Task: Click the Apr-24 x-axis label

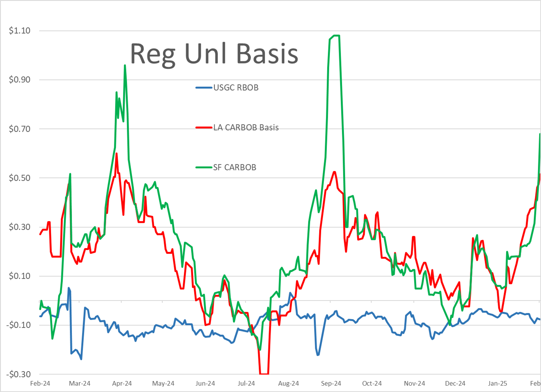Action: tap(122, 383)
